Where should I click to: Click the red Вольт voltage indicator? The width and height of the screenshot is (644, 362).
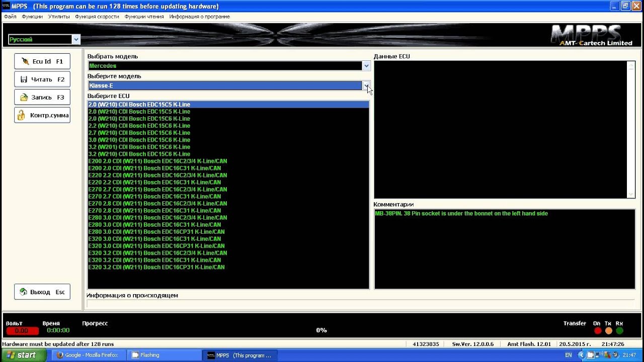(22, 331)
